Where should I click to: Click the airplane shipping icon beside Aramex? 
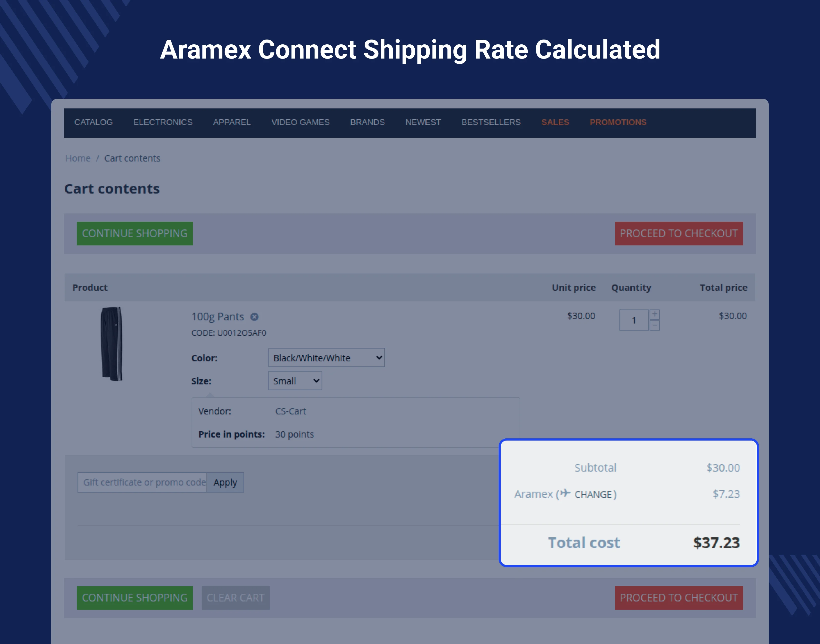pyautogui.click(x=565, y=493)
